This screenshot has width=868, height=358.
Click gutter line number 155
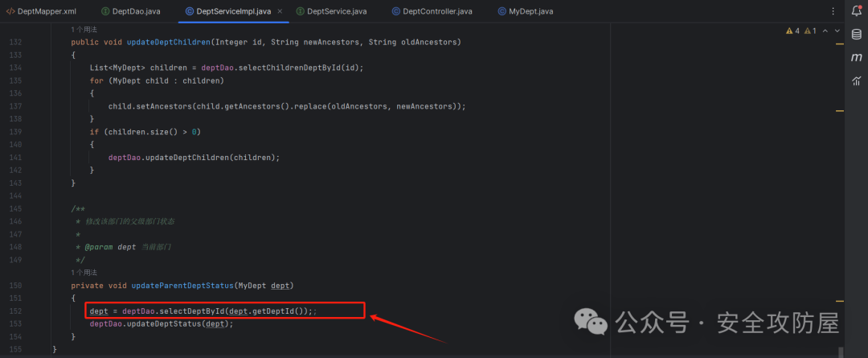click(15, 349)
